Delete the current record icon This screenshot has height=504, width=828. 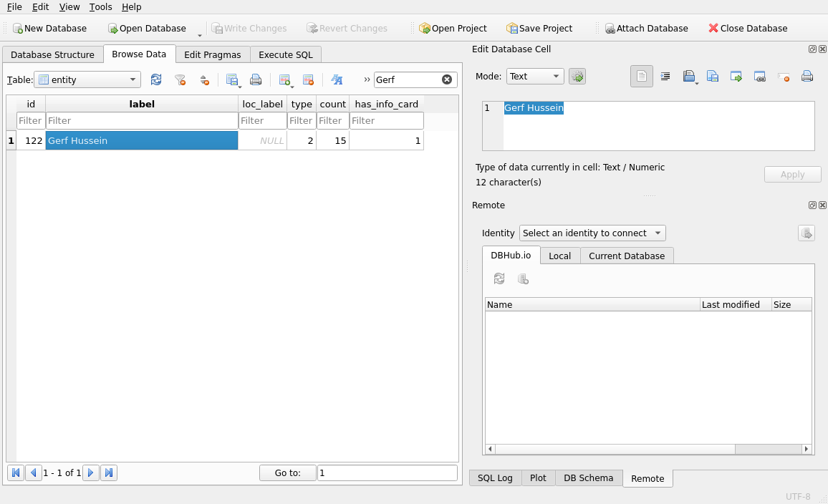[x=308, y=80]
